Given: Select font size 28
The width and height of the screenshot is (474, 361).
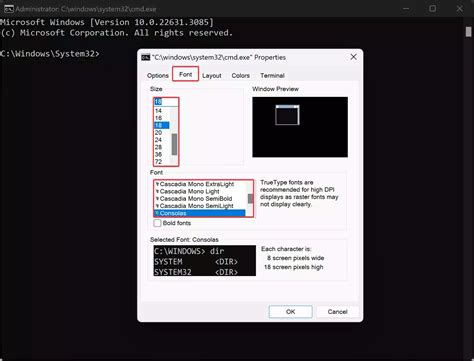Looking at the screenshot, I should tap(162, 147).
